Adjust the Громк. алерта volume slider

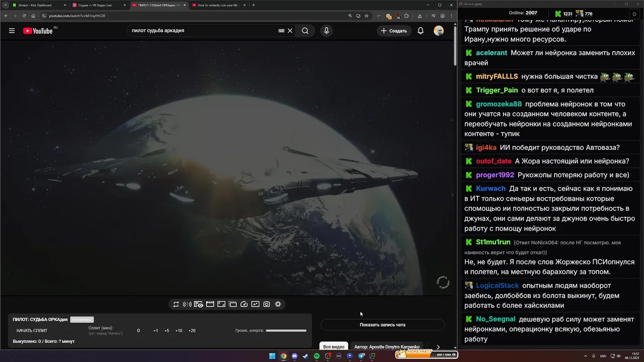(x=286, y=331)
